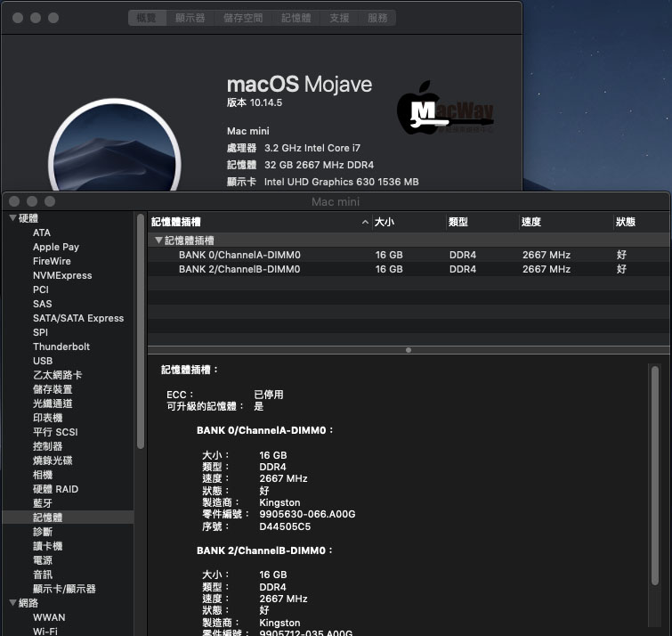The width and height of the screenshot is (672, 636).
Task: Click the split-pane divider handle dot
Action: click(409, 350)
